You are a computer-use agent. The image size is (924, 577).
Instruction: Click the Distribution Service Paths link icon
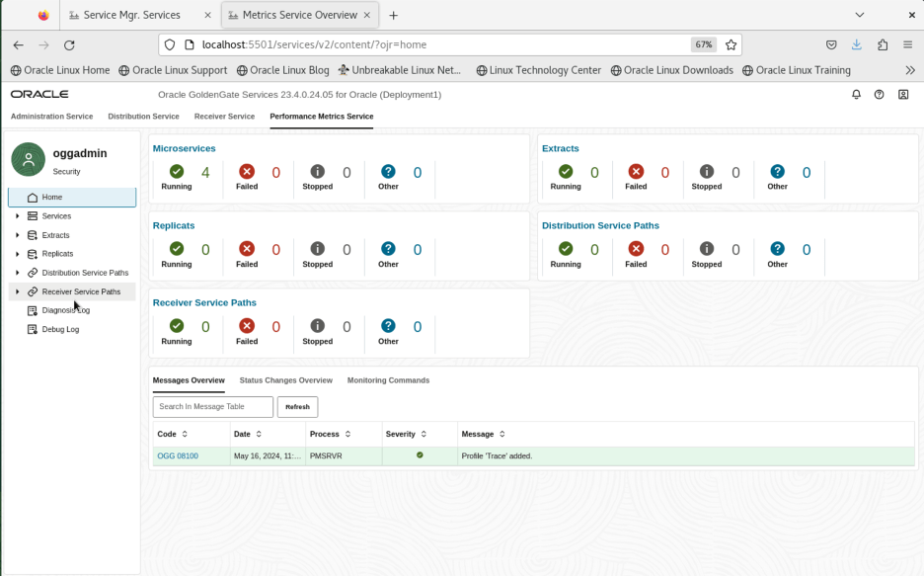coord(33,273)
